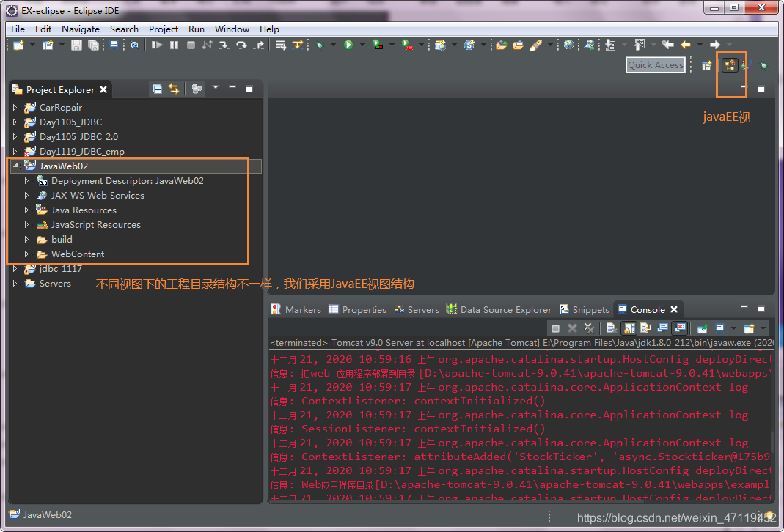This screenshot has height=532, width=784.
Task: Click the Step Return icon
Action: (258, 45)
